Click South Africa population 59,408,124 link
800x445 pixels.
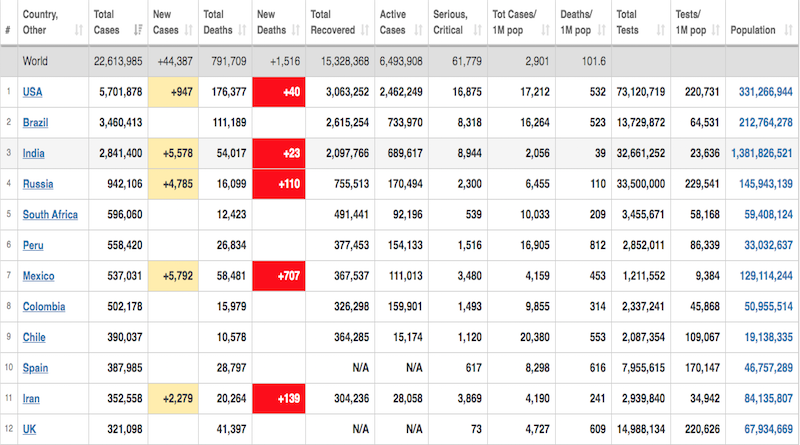pos(768,215)
